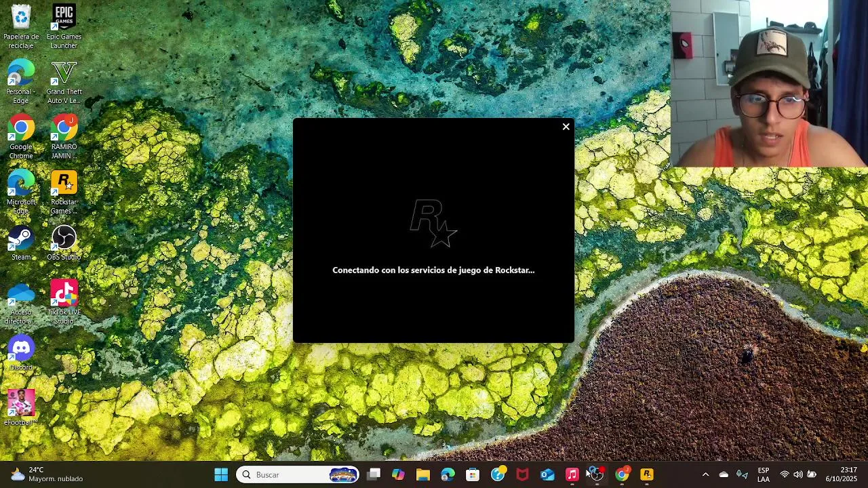This screenshot has width=868, height=488.
Task: Open network Wi-Fi quick settings
Action: click(785, 474)
